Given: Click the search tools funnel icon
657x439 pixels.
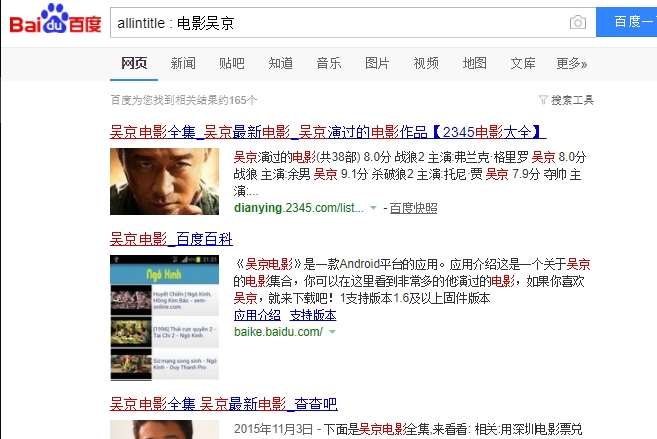Looking at the screenshot, I should [543, 100].
